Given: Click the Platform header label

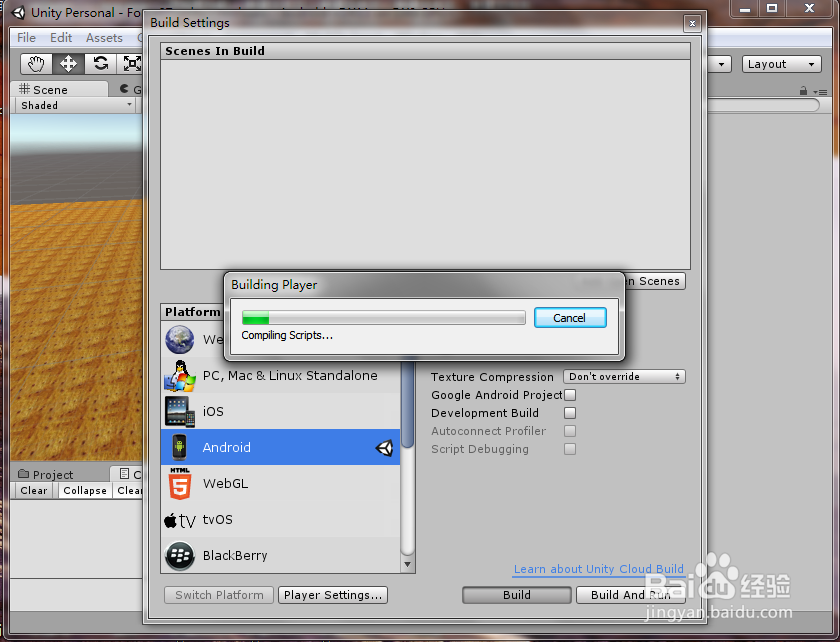Looking at the screenshot, I should point(193,312).
